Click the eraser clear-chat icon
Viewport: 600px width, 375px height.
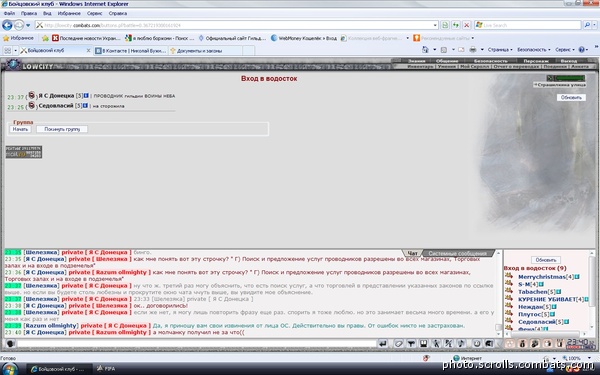click(398, 344)
